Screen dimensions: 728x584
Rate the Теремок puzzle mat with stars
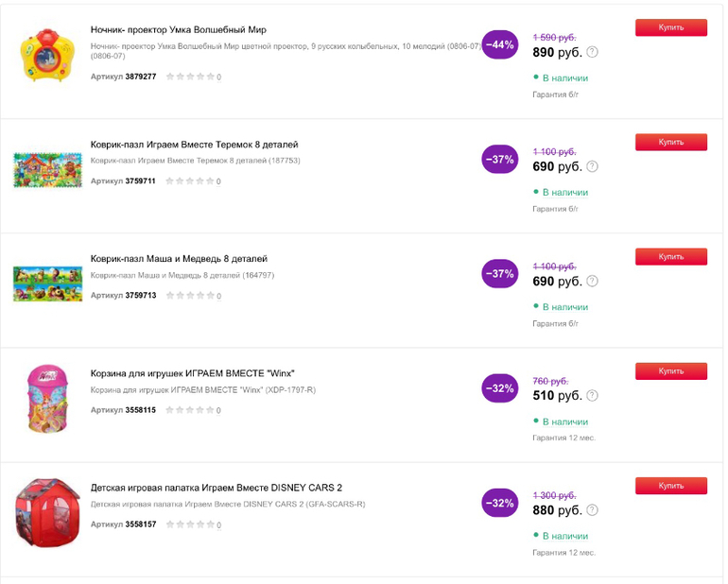(190, 180)
